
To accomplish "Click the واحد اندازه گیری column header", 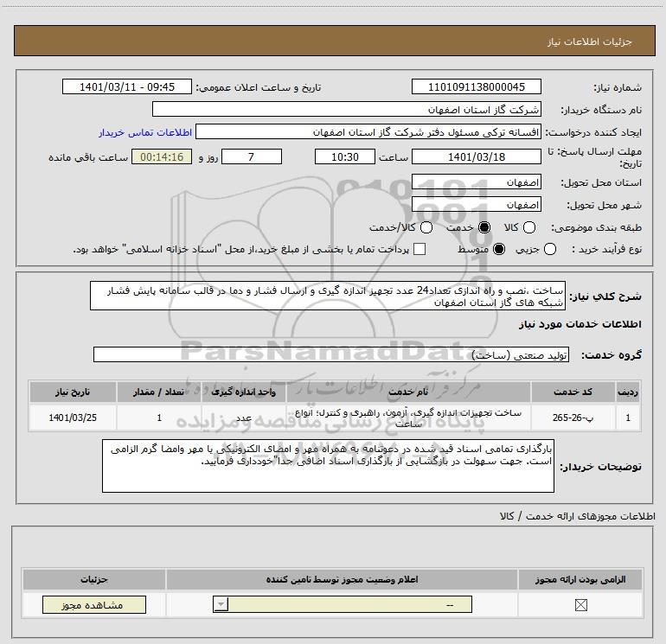I will pyautogui.click(x=243, y=392).
